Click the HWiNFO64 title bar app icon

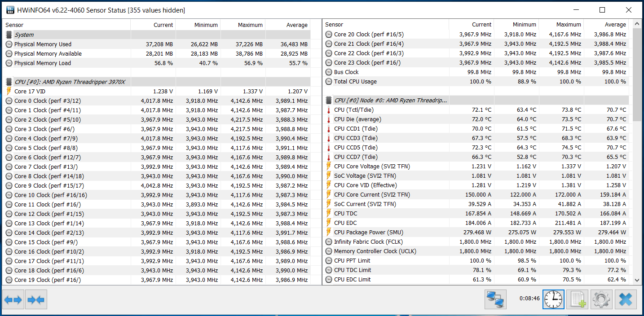click(9, 10)
